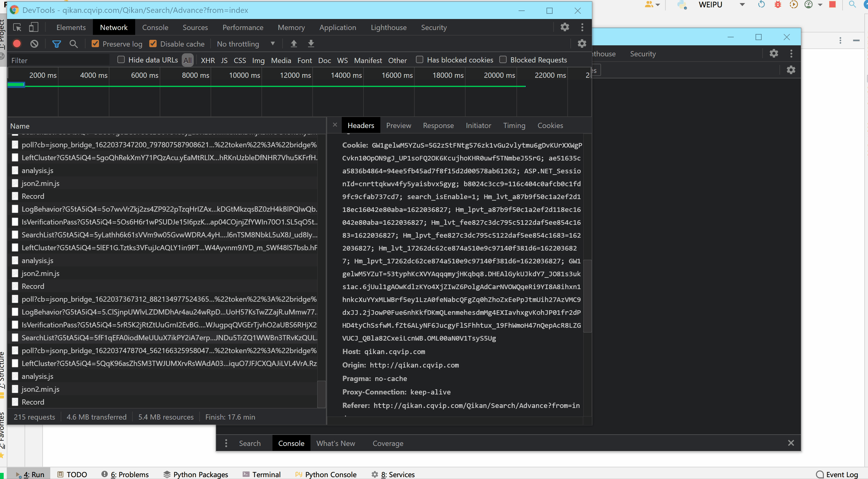The image size is (868, 479).
Task: Select the json2.min.js request row
Action: [40, 183]
